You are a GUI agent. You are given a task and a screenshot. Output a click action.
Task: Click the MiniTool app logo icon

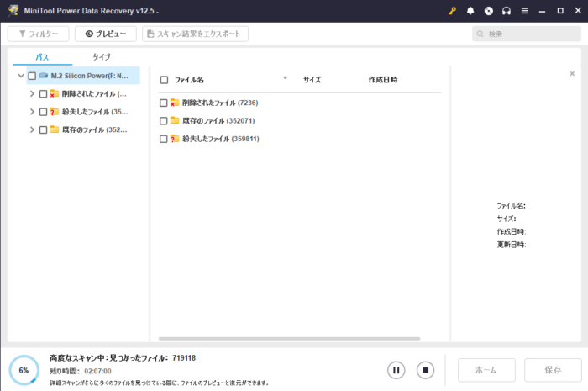[x=13, y=10]
